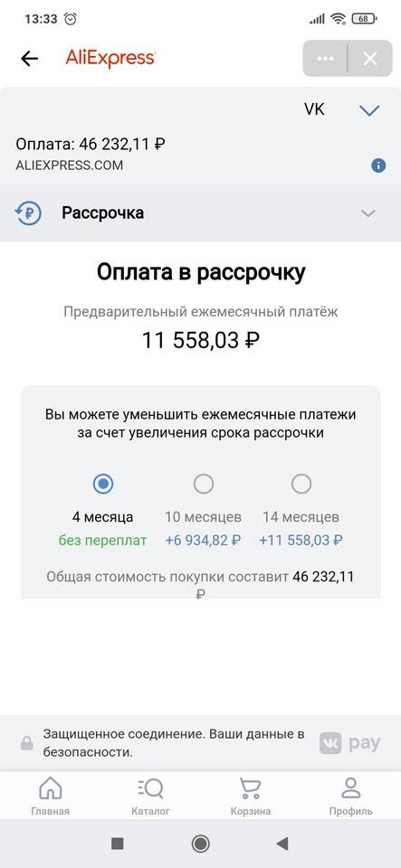Tap the blue payment info icon

pos(378,165)
